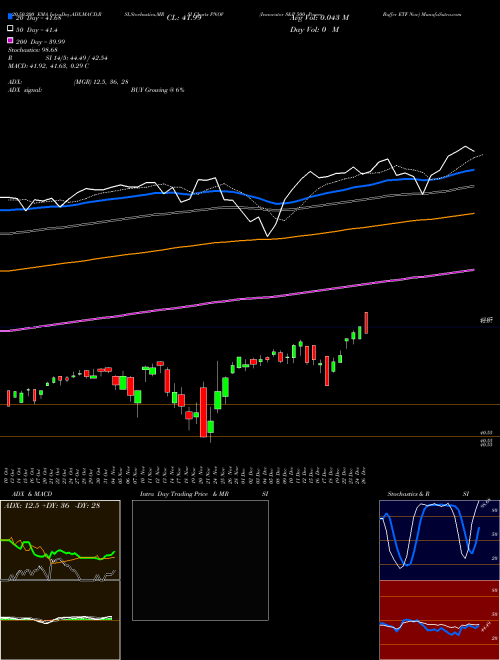500x660 pixels.
Task: Click the date axis labels row
Action: [186, 475]
